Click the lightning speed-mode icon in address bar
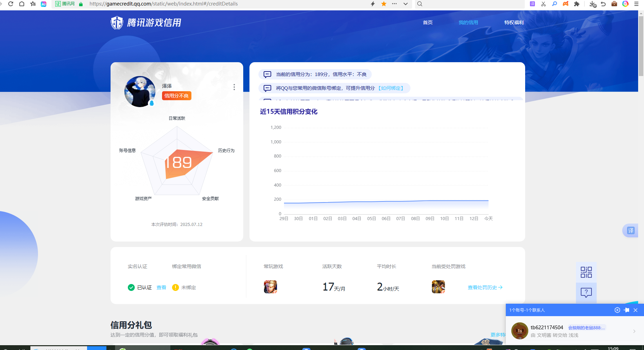This screenshot has height=350, width=644. [373, 4]
